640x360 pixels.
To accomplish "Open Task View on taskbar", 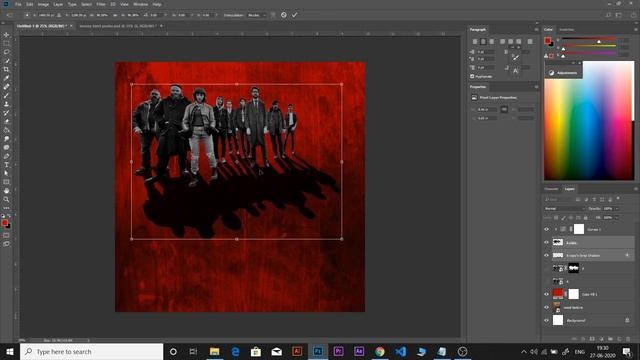I will point(193,351).
